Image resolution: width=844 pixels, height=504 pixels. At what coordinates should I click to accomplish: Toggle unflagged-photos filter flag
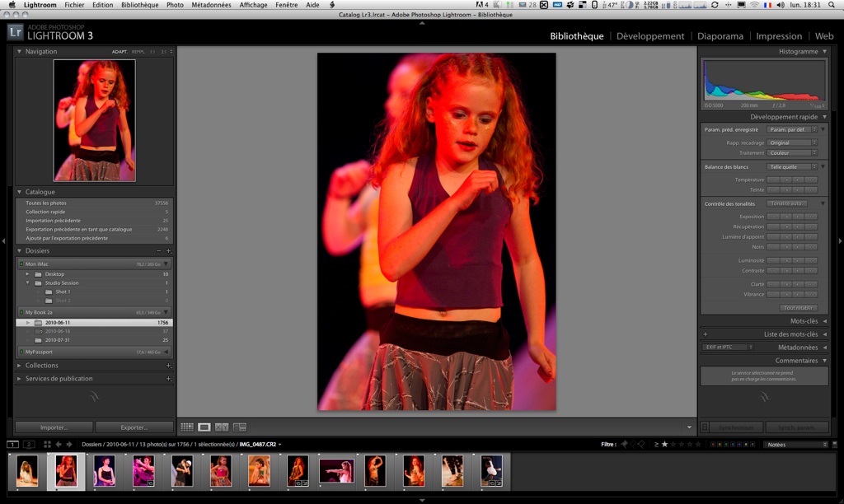coord(633,445)
